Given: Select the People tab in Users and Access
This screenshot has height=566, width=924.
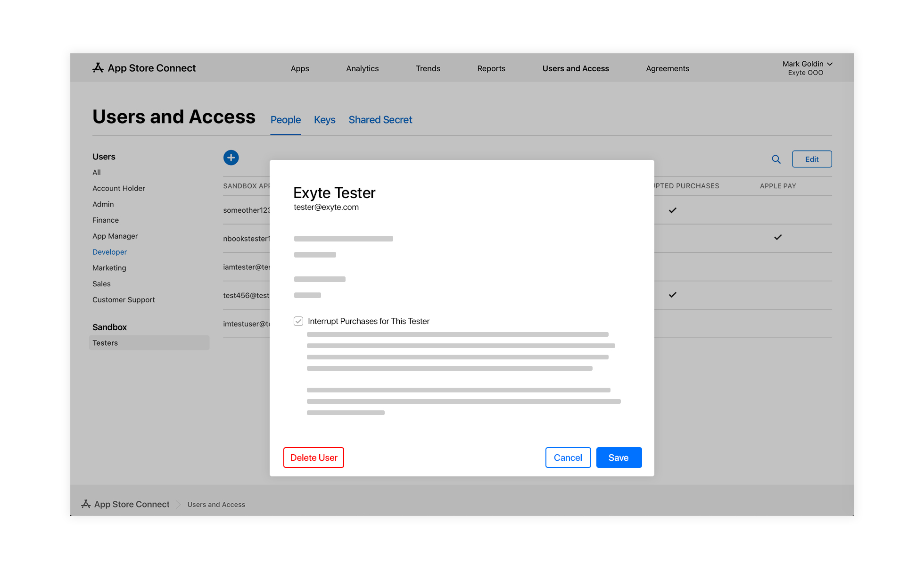Looking at the screenshot, I should tap(285, 119).
